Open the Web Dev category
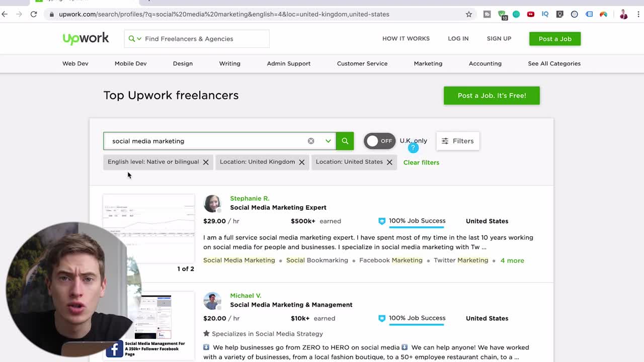 [75, 63]
